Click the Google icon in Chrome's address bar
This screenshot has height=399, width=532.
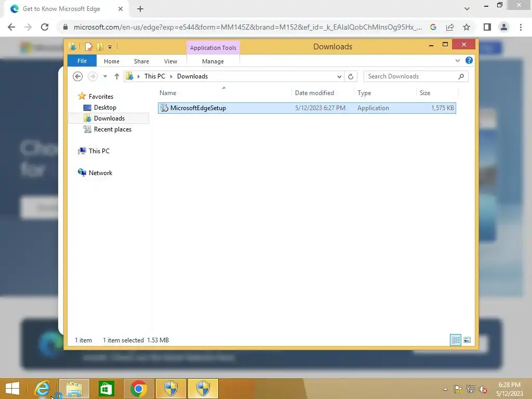[x=433, y=27]
